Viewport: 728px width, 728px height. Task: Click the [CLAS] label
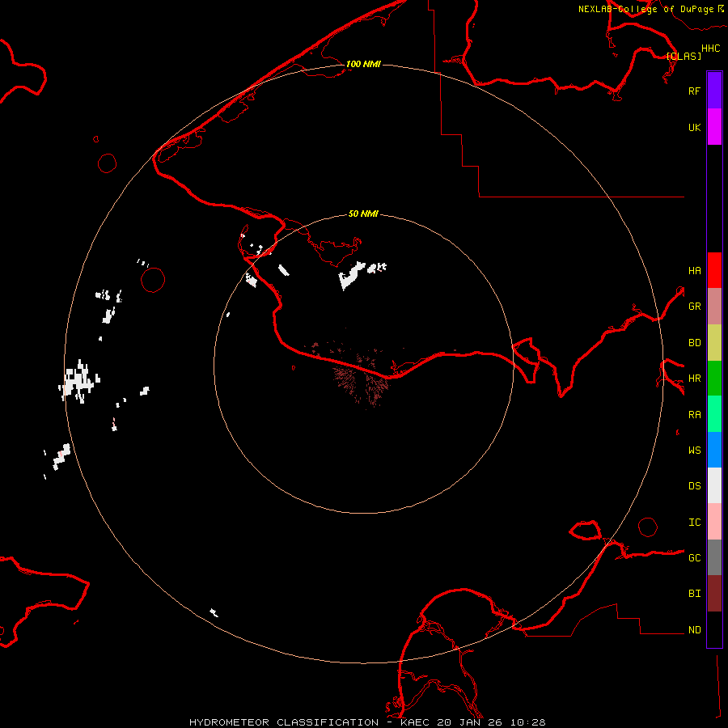tap(684, 56)
